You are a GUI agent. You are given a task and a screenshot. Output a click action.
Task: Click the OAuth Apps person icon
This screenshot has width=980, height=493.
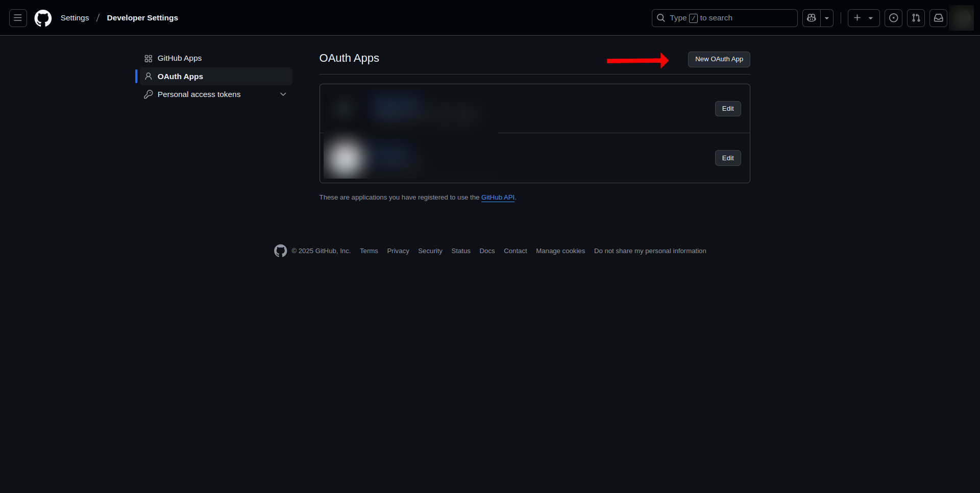click(x=149, y=76)
